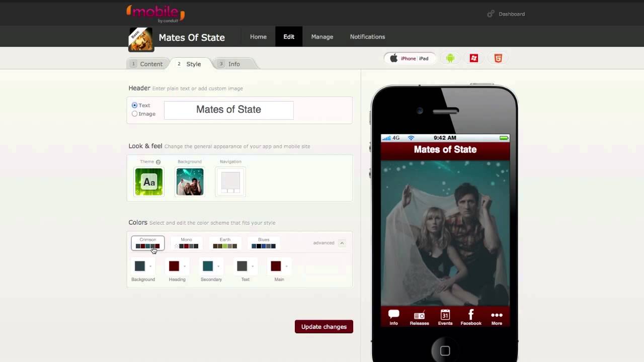Viewport: 644px width, 362px height.
Task: Switch preview to Windows Phone platform
Action: click(474, 58)
